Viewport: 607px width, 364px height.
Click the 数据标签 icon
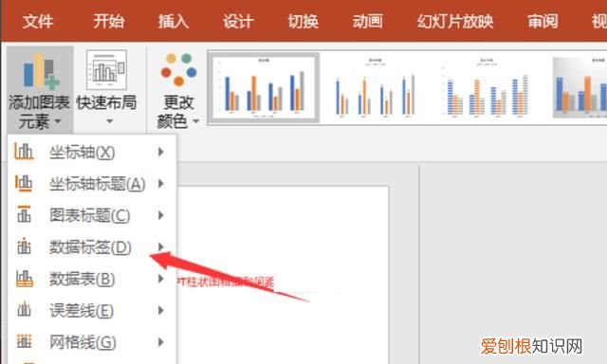point(24,246)
